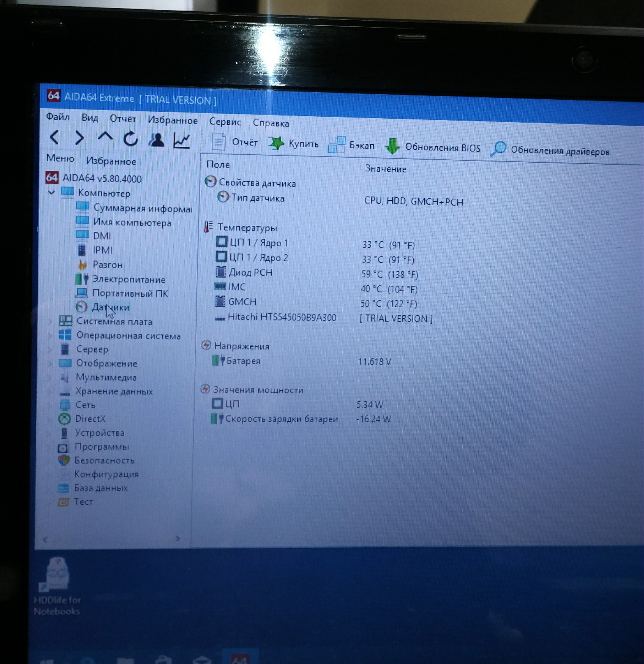Click the AIDA64 title bar logo icon

53,96
